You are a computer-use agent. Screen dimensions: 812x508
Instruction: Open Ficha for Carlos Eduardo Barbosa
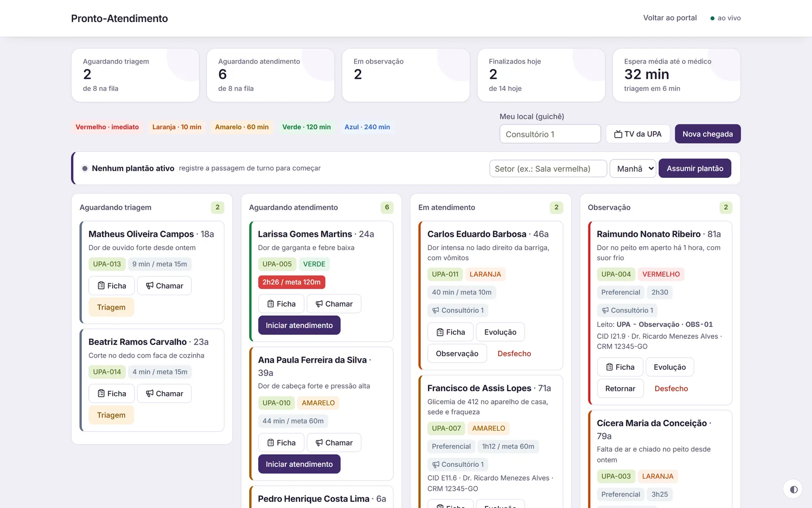click(x=451, y=332)
